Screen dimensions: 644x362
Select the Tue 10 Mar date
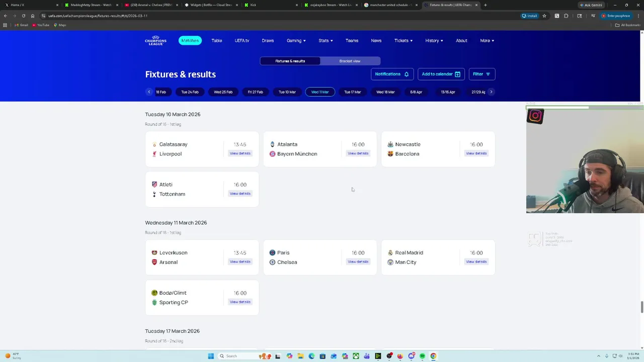pyautogui.click(x=287, y=92)
